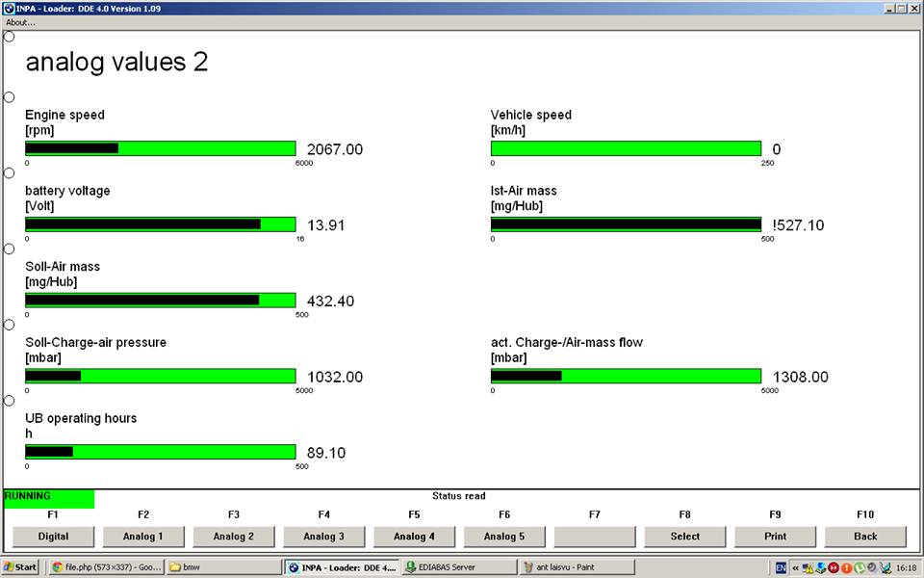Image resolution: width=924 pixels, height=578 pixels.
Task: Expand hidden system tray icons arrow
Action: click(x=795, y=567)
